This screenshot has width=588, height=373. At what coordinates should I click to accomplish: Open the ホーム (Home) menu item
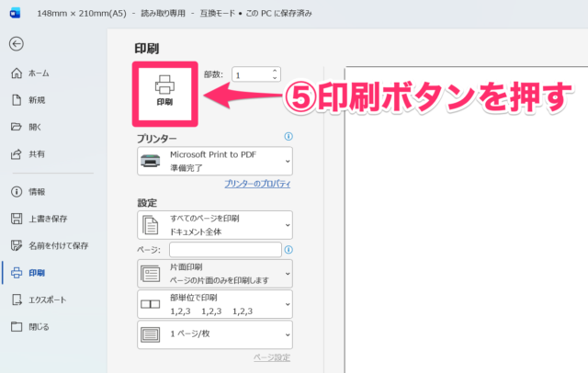click(39, 73)
